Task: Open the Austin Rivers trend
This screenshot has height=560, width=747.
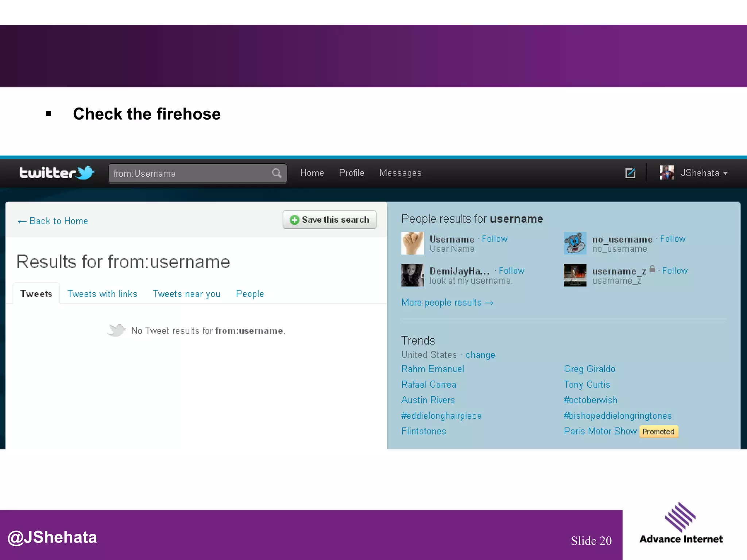Action: click(x=428, y=400)
